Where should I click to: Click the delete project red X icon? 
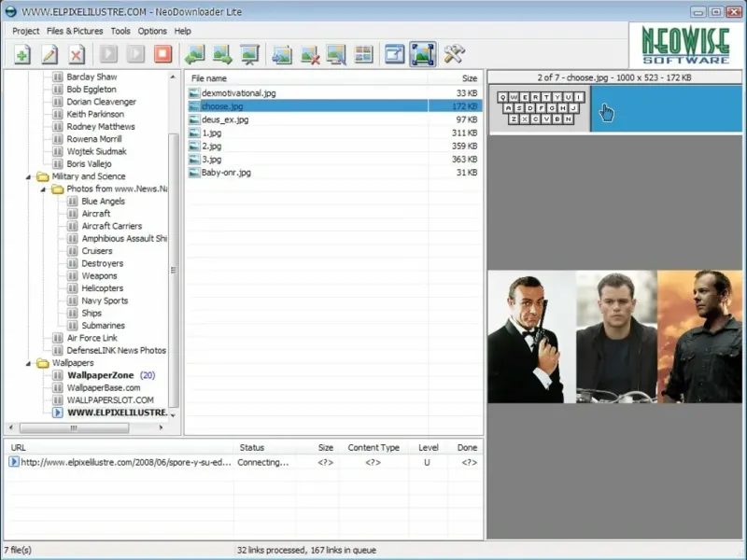pos(77,54)
